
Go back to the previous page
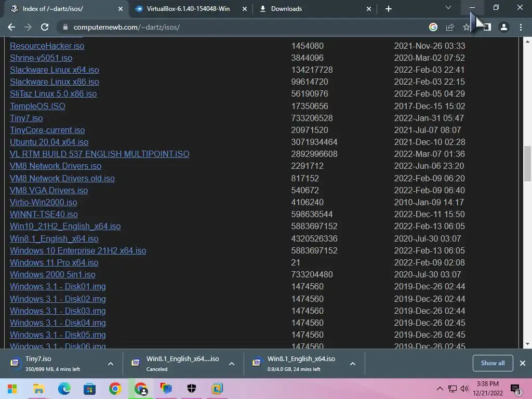pyautogui.click(x=11, y=27)
